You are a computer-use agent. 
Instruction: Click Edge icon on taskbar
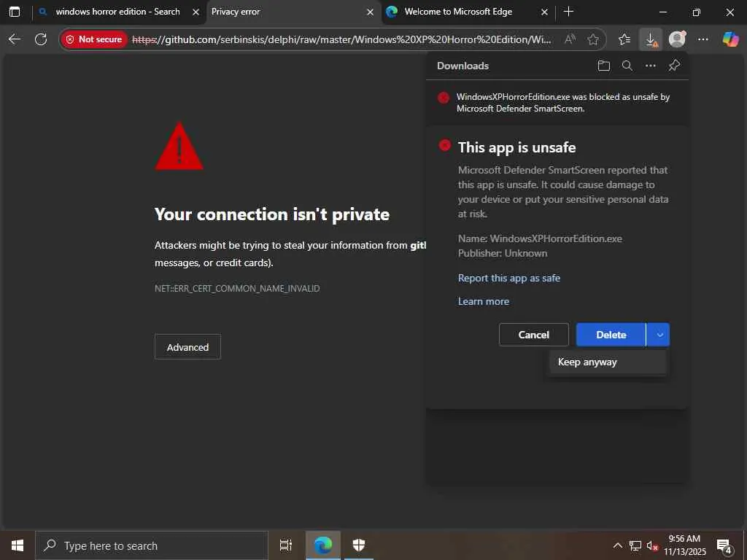[323, 545]
